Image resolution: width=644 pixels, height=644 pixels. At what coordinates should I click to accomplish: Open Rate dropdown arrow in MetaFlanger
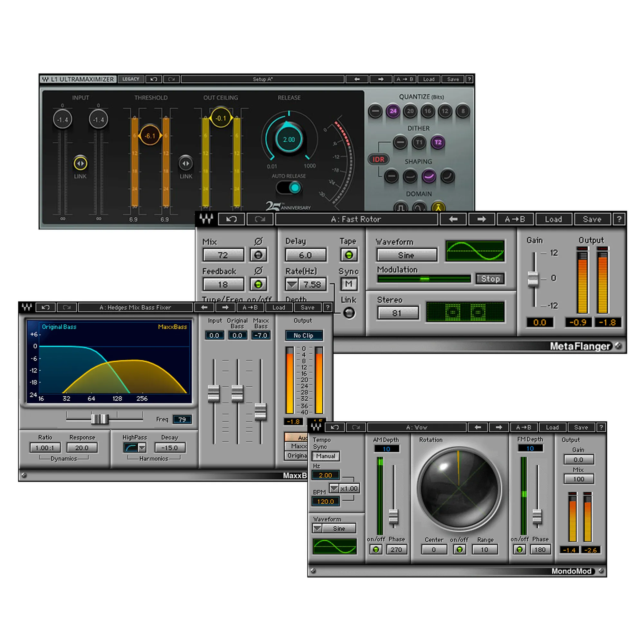(x=292, y=284)
